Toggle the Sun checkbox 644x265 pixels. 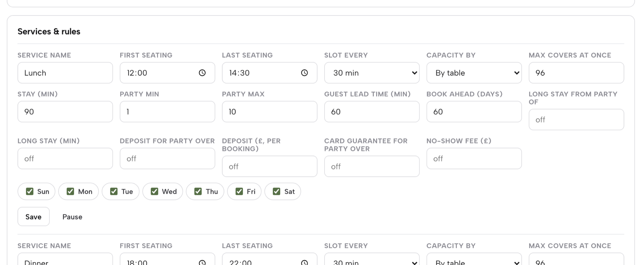(30, 191)
